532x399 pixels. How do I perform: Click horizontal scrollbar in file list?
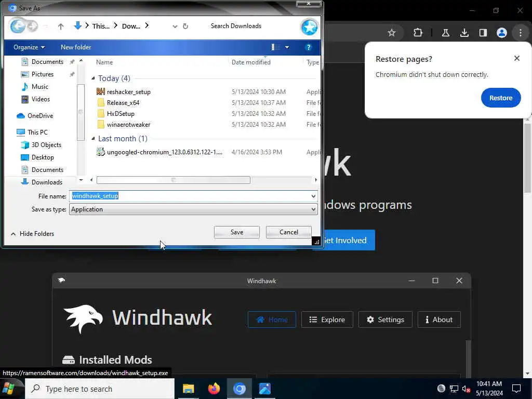coord(174,180)
